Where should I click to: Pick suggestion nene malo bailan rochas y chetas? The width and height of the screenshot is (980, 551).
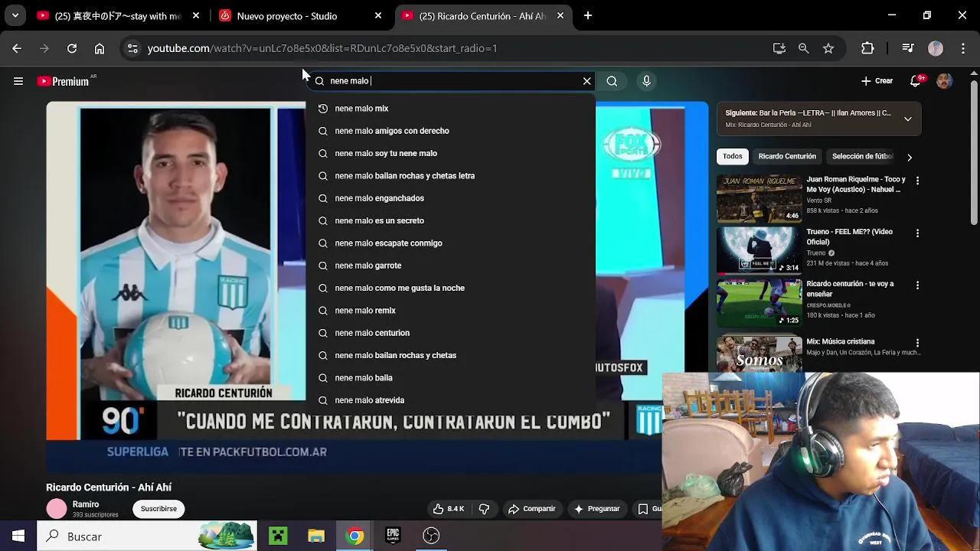[x=450, y=355]
